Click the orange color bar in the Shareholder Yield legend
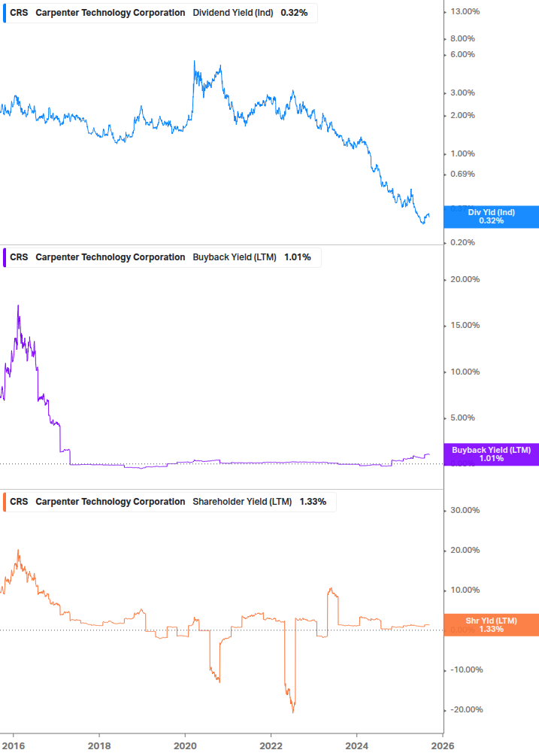This screenshot has width=539, height=756. pyautogui.click(x=5, y=502)
